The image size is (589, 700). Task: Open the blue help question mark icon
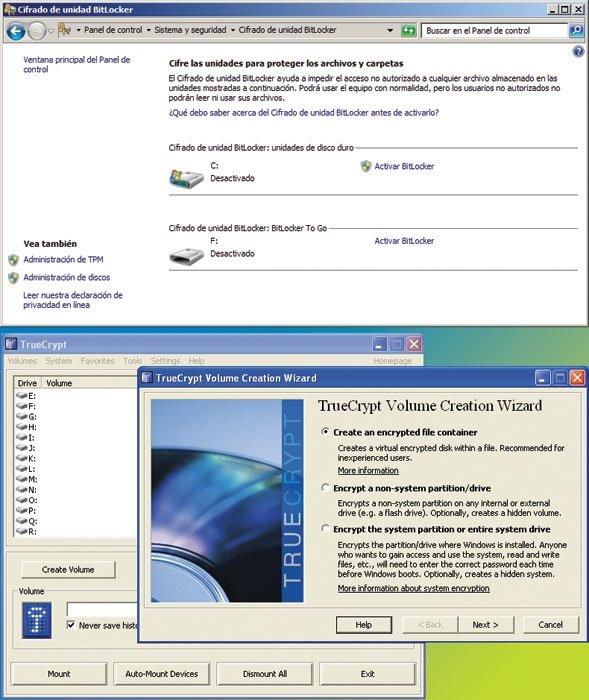tap(578, 52)
